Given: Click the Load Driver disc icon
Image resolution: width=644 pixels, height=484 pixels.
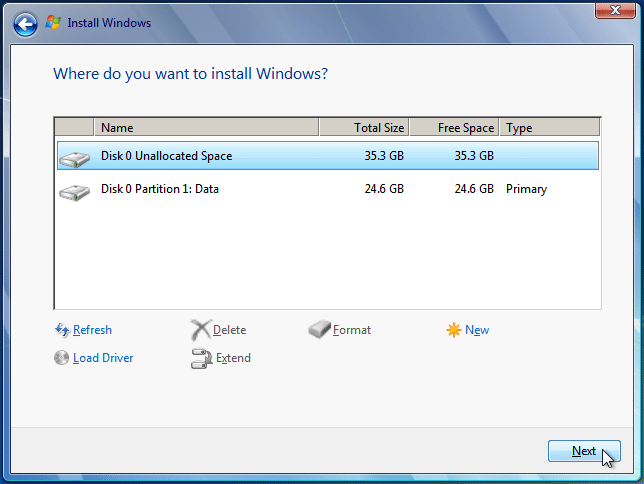Looking at the screenshot, I should (62, 357).
